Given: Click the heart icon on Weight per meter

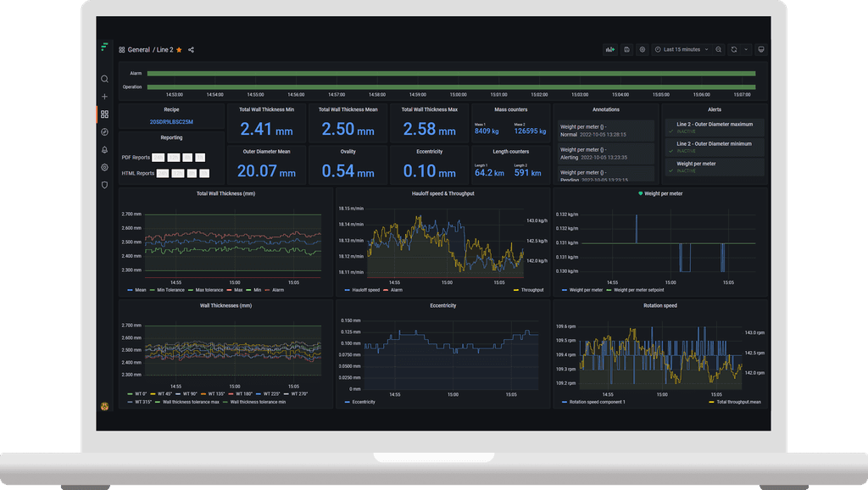Looking at the screenshot, I should tap(641, 194).
